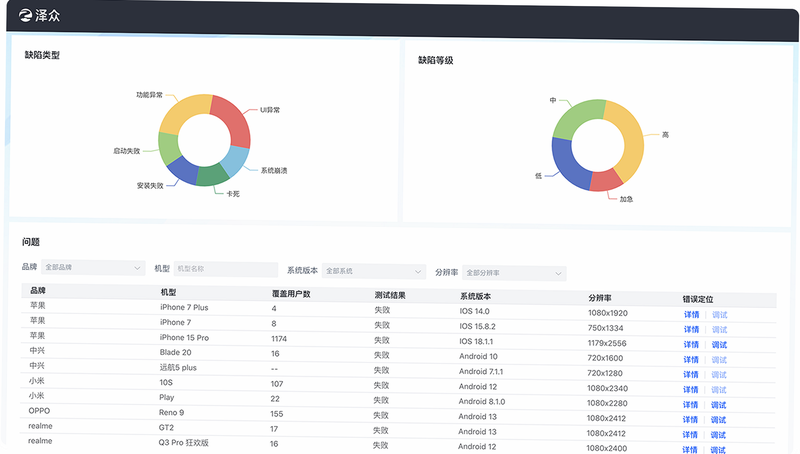Open 详情 for 小米 Play row
This screenshot has height=454, width=800.
(x=690, y=405)
